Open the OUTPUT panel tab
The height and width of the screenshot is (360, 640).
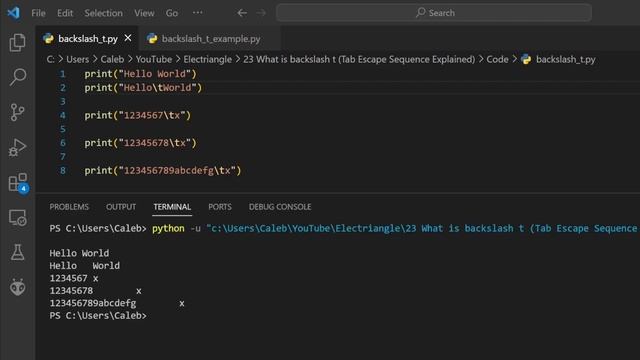[121, 207]
